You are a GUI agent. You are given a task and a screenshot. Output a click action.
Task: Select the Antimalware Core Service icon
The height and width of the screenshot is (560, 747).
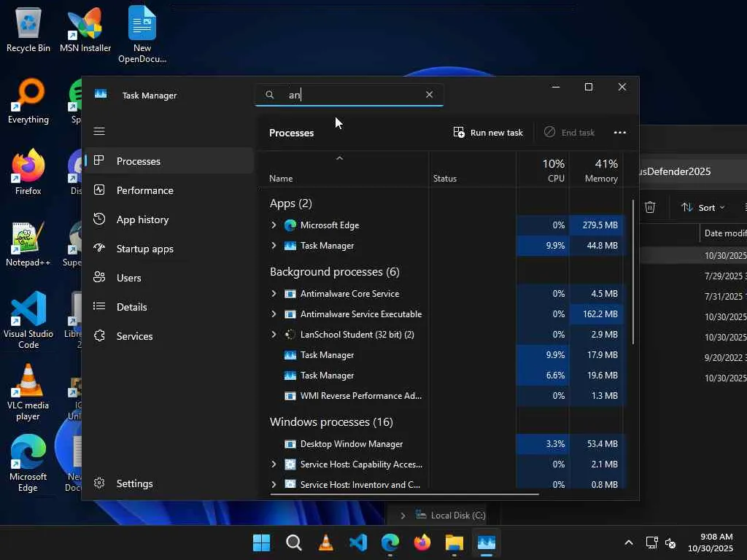coord(290,294)
